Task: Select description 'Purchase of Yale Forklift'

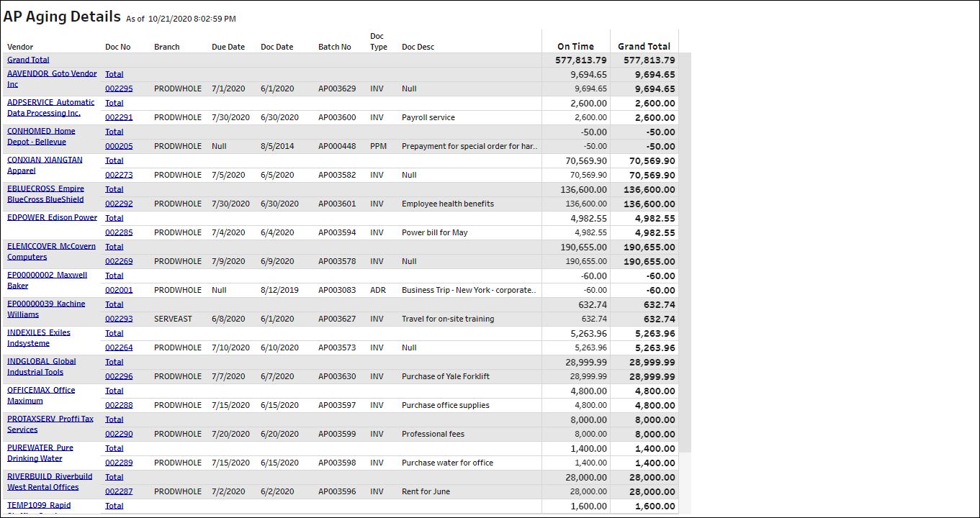Action: tap(446, 376)
